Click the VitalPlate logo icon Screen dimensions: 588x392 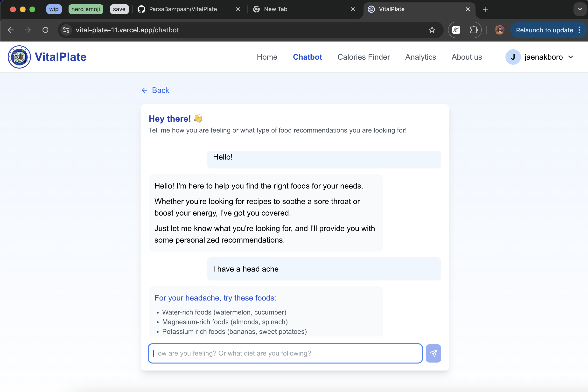pos(19,57)
